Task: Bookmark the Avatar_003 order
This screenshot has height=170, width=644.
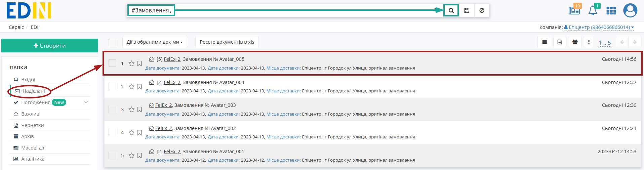Action: [139, 110]
